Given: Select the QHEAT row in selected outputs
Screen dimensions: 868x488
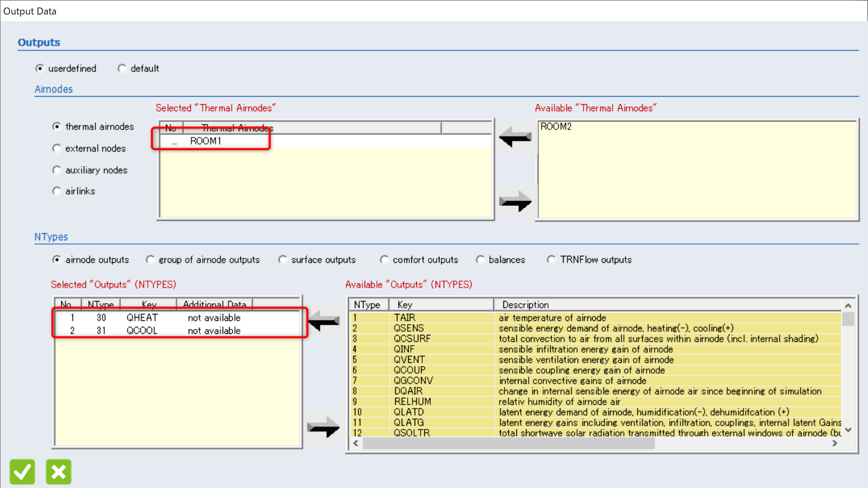Looking at the screenshot, I should click(x=142, y=318).
